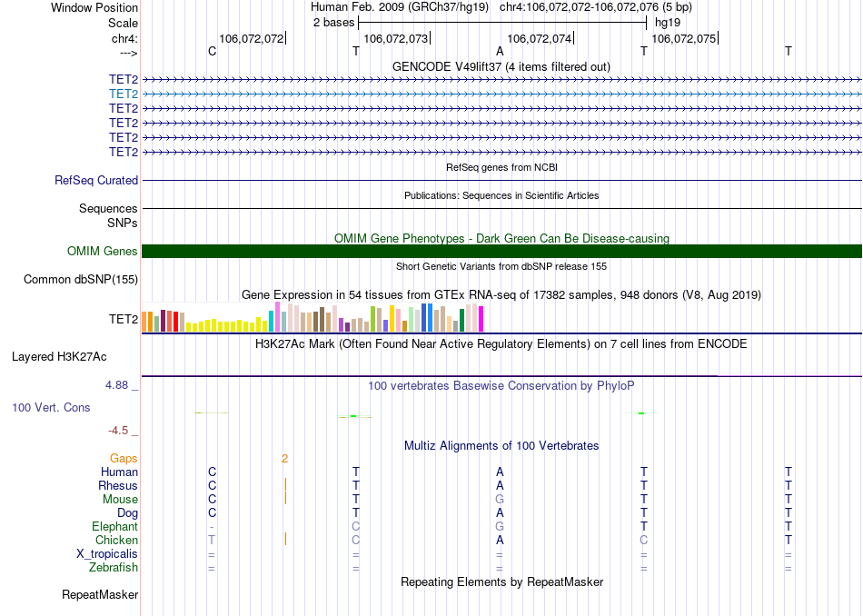Click the Layered H3K27Ac label
This screenshot has width=863, height=616.
59,357
